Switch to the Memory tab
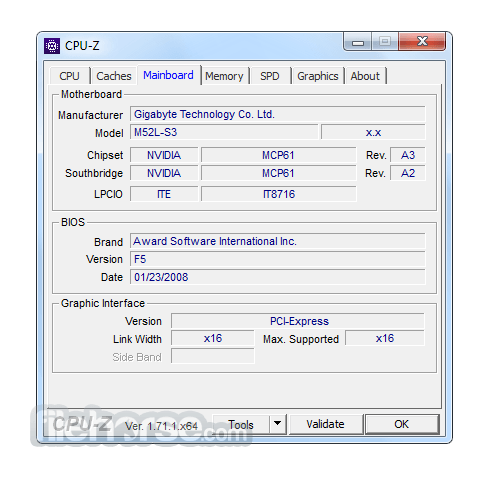483x477 pixels. [224, 76]
